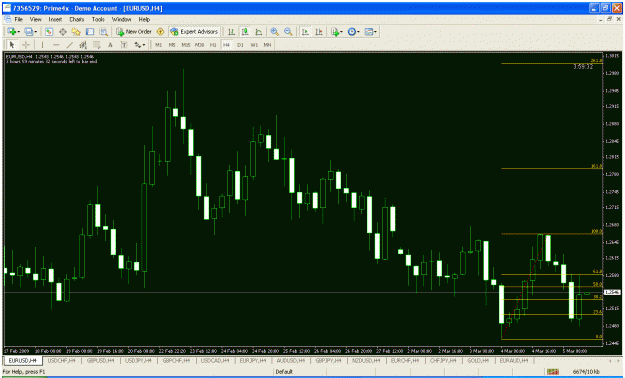Click the chart time scale axis
This screenshot has width=625, height=378.
coord(303,351)
